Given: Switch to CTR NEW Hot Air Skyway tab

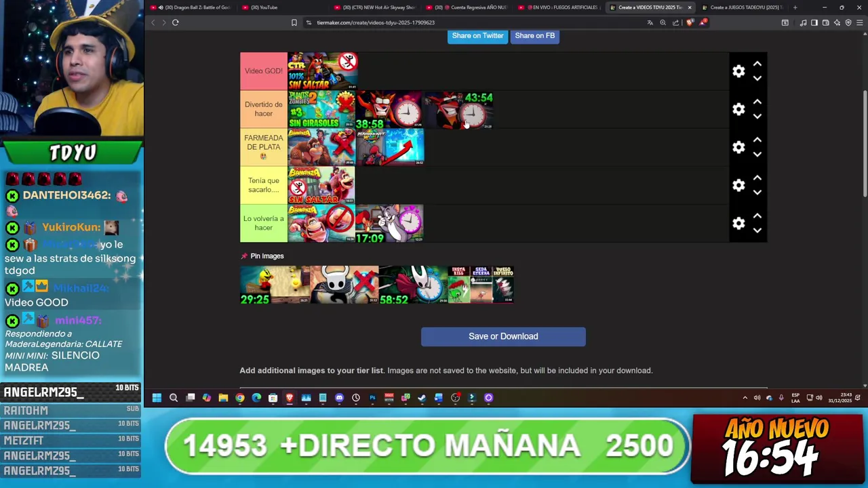Looking at the screenshot, I should click(374, 7).
